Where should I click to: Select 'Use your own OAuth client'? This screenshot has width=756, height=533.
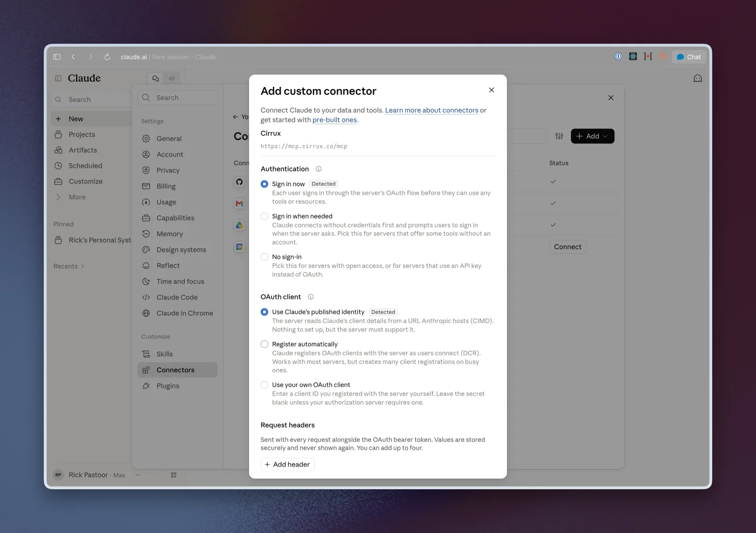pos(265,385)
